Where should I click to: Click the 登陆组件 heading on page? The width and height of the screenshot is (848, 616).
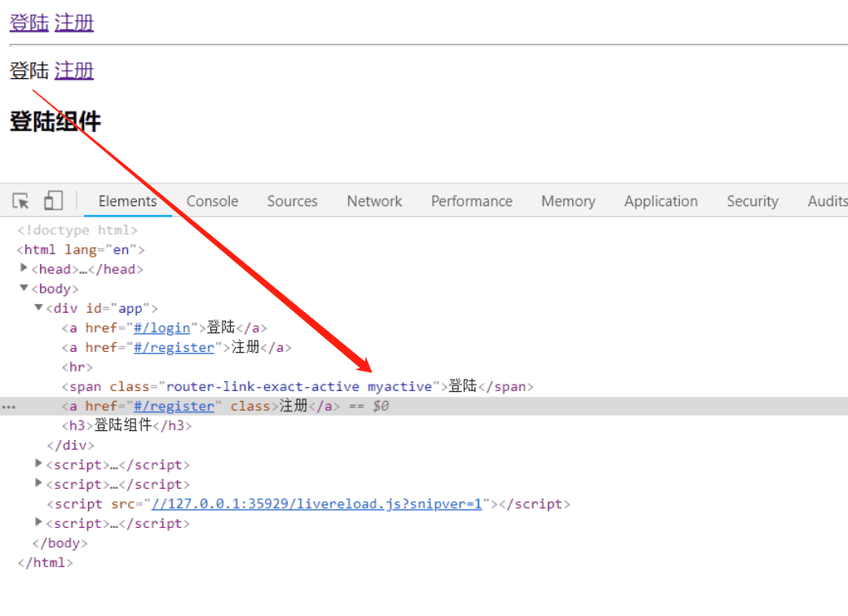pyautogui.click(x=55, y=121)
